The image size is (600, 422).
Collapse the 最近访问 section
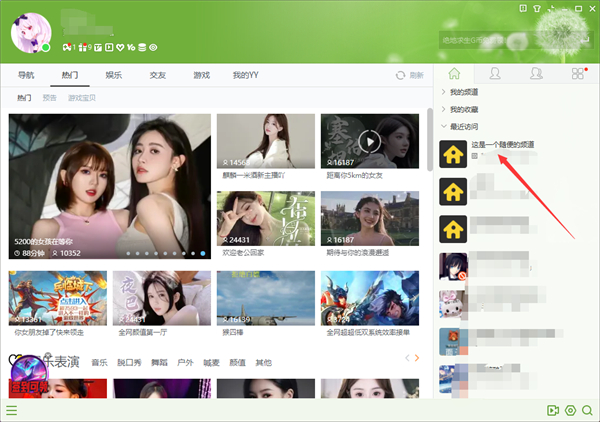[x=460, y=127]
